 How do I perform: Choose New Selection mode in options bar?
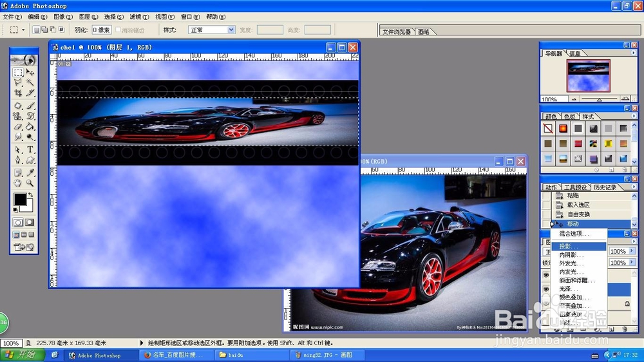(x=36, y=30)
